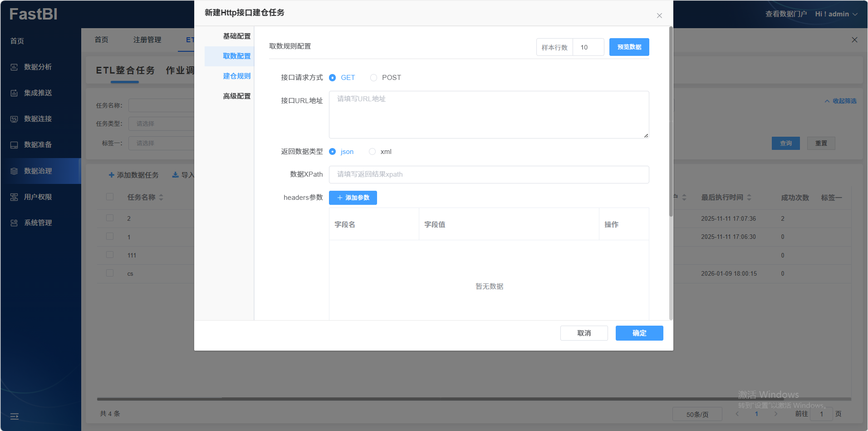Confirm the dialog with 确定
The height and width of the screenshot is (431, 868).
639,333
